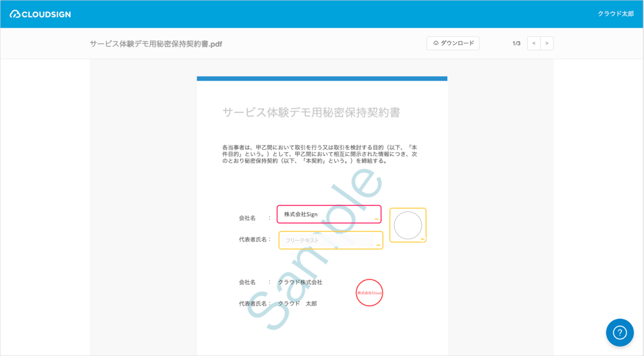The width and height of the screenshot is (644, 356).
Task: Click the contract preamble paragraph starting 各当事者は
Action: click(320, 154)
